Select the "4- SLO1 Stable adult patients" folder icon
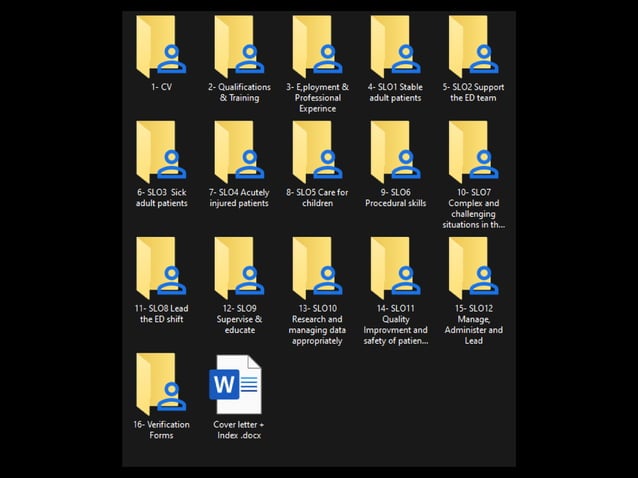This screenshot has height=478, width=638. (x=395, y=46)
